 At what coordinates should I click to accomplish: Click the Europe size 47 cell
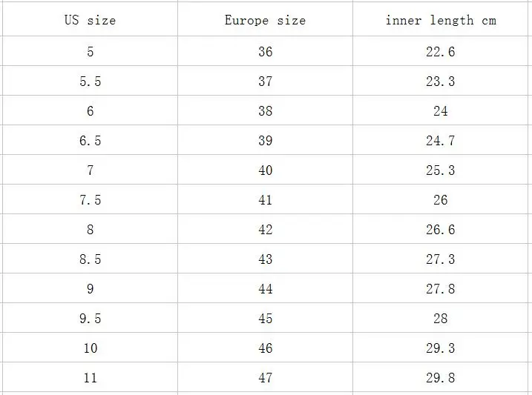point(265,377)
